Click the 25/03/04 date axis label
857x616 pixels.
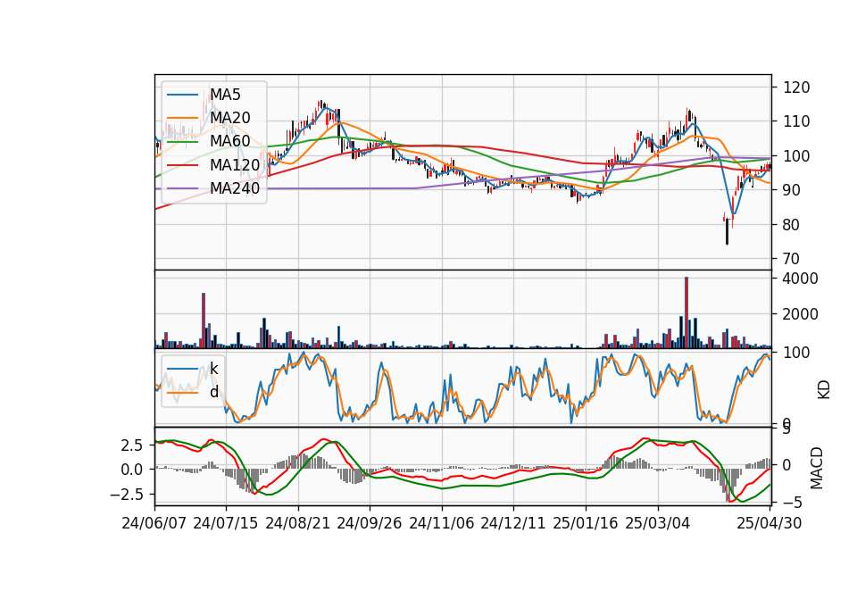coord(658,523)
